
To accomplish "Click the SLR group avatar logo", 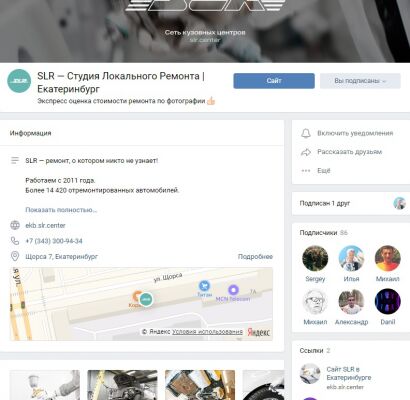I will tap(19, 81).
